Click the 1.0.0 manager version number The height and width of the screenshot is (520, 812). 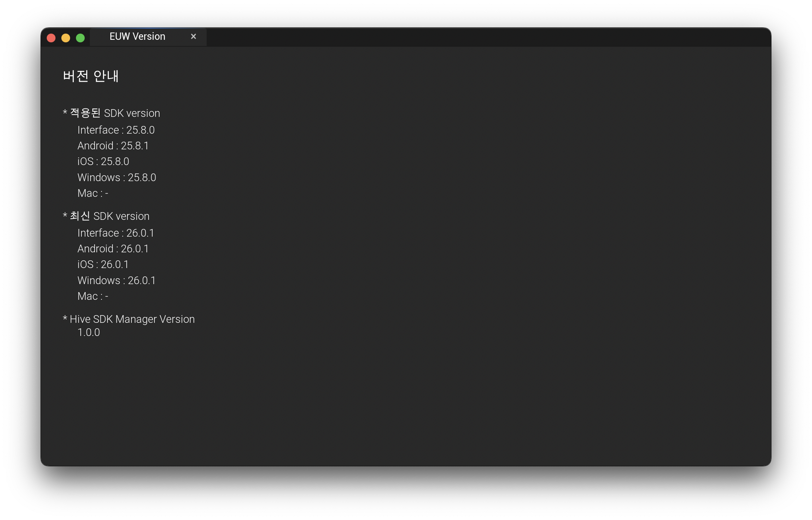(x=89, y=332)
